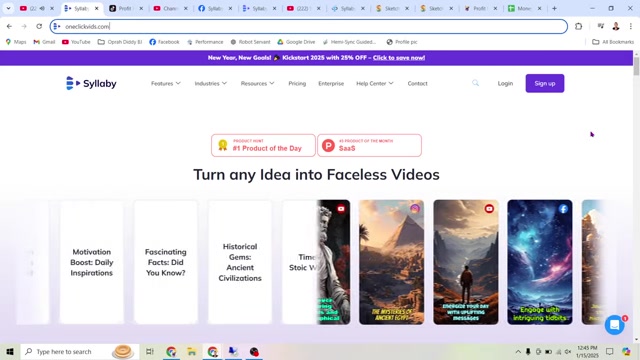Click the Syllaby logo
640x360 pixels.
coord(91,83)
